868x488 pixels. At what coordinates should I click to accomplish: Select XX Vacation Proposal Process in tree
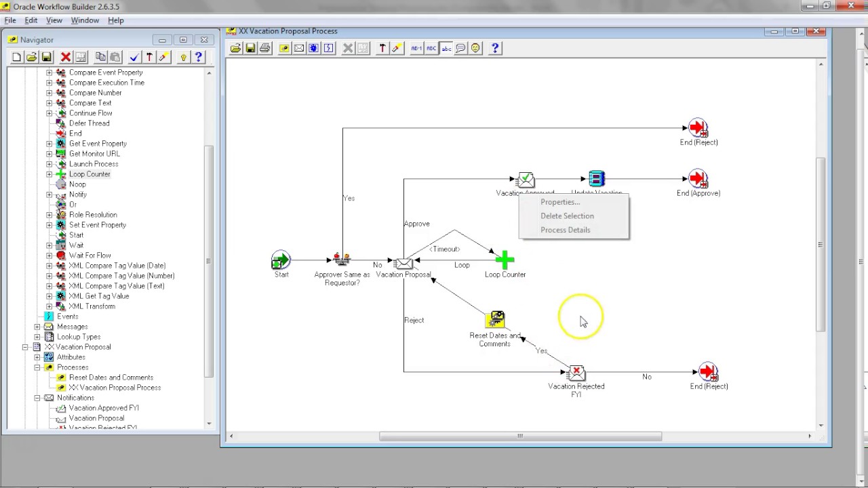[x=115, y=388]
